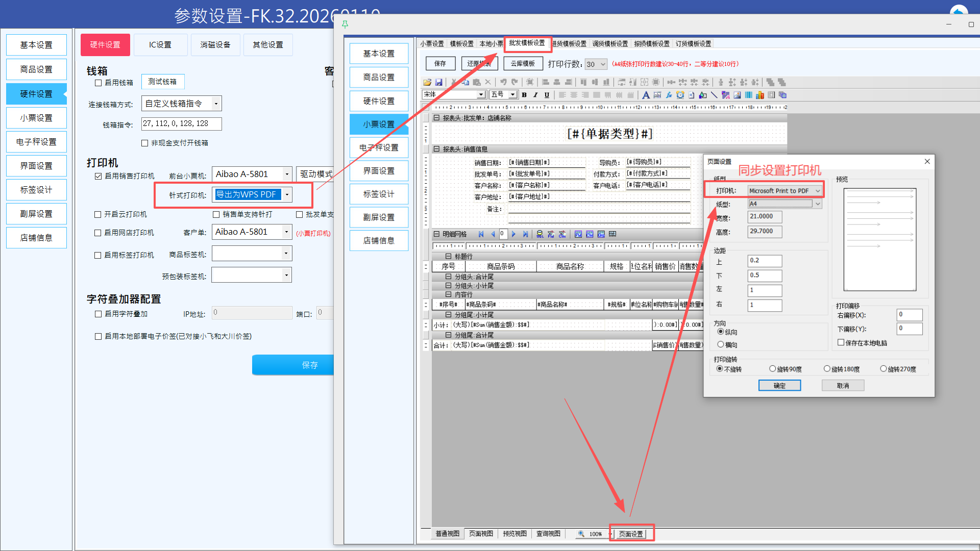Screen dimensions: 980x551
Task: Insert a chart element
Action: coord(760,95)
